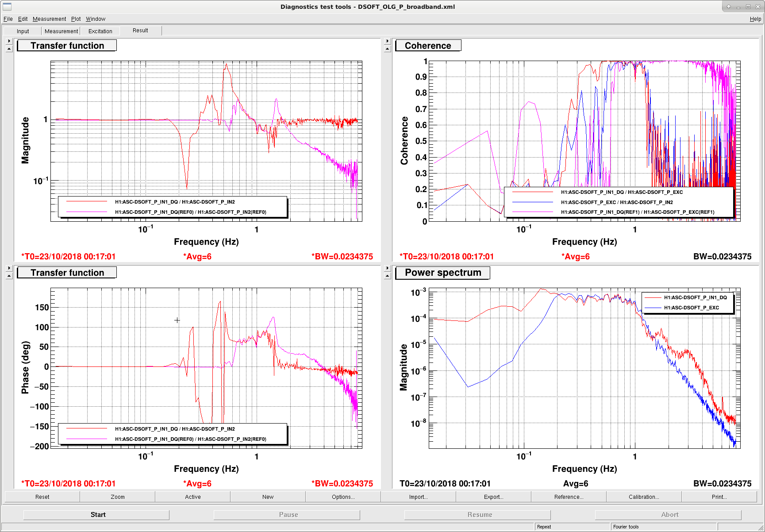Switch to the Excitation tab
The height and width of the screenshot is (532, 765).
coord(100,31)
